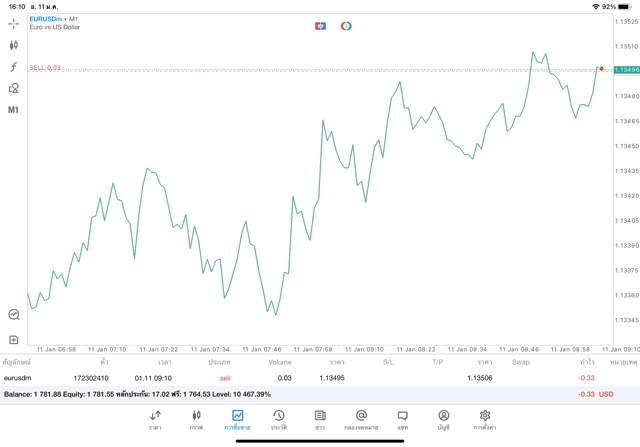Tap the 16:10 status bar clock
Image resolution: width=640 pixels, height=447 pixels.
pyautogui.click(x=17, y=7)
